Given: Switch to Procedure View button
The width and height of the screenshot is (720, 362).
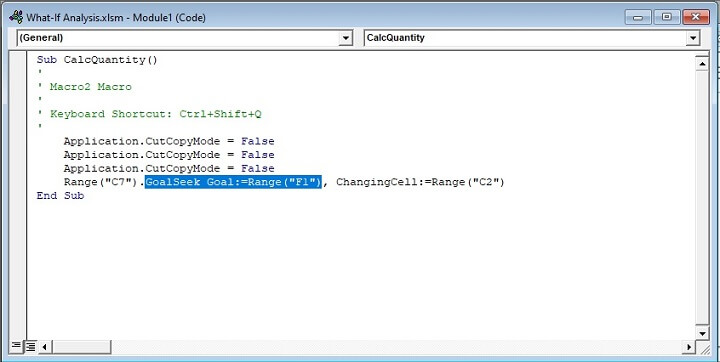Looking at the screenshot, I should click(16, 345).
